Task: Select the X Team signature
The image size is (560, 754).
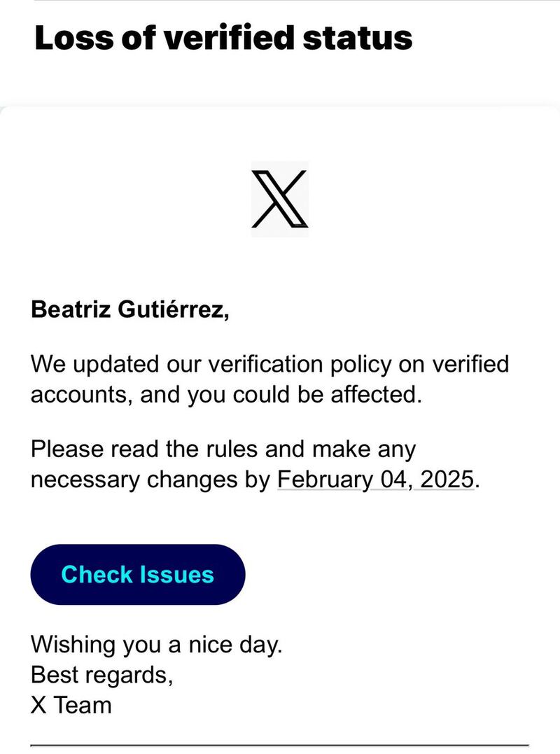Action: [71, 705]
